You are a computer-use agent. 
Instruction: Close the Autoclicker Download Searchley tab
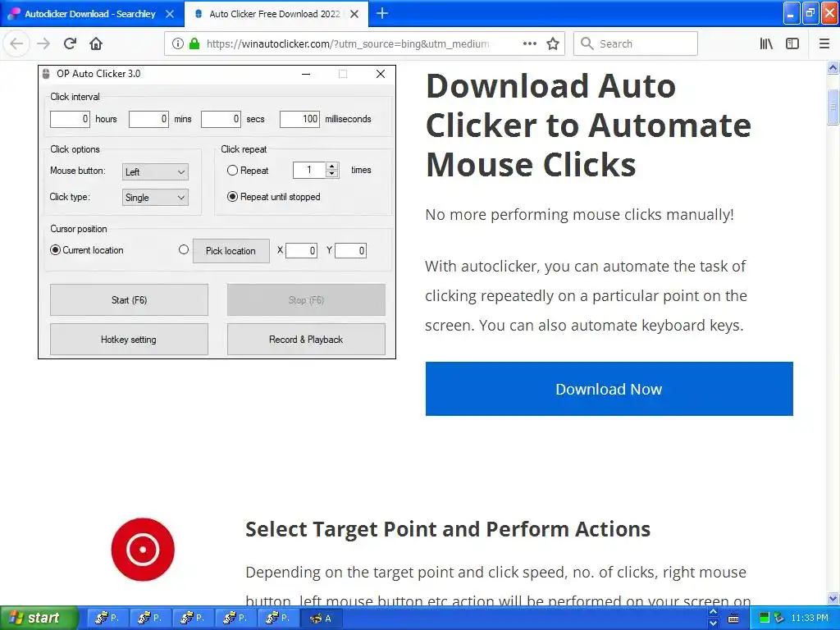click(x=170, y=14)
